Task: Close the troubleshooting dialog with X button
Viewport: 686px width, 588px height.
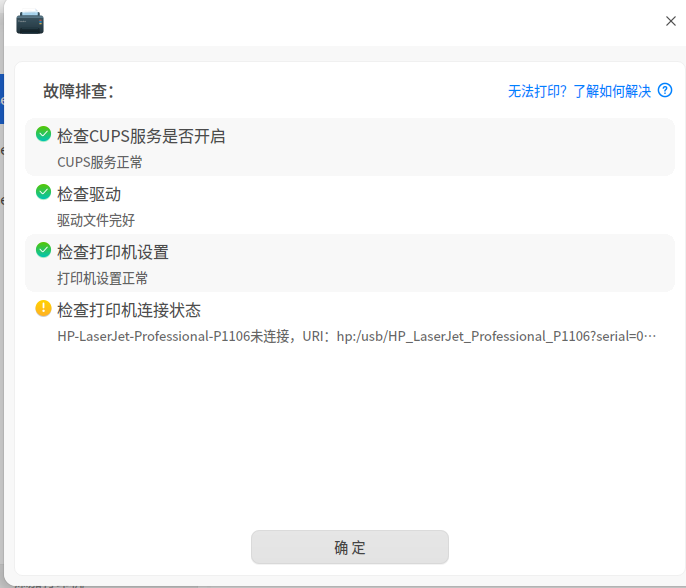Action: 671,21
